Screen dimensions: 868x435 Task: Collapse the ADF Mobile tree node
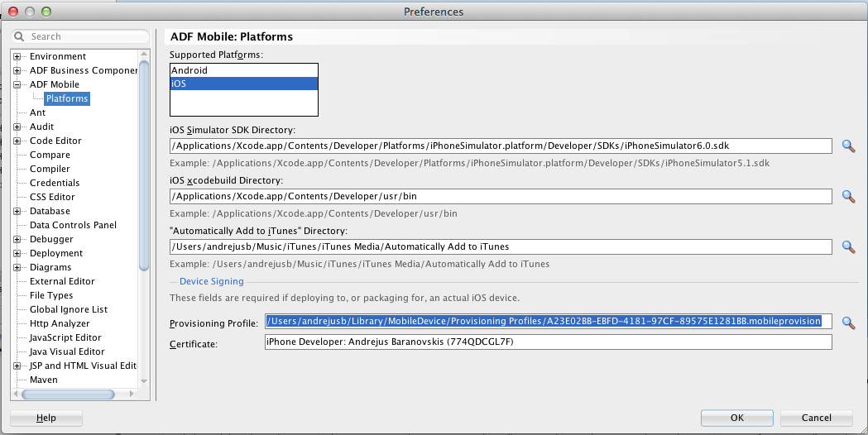pos(17,85)
